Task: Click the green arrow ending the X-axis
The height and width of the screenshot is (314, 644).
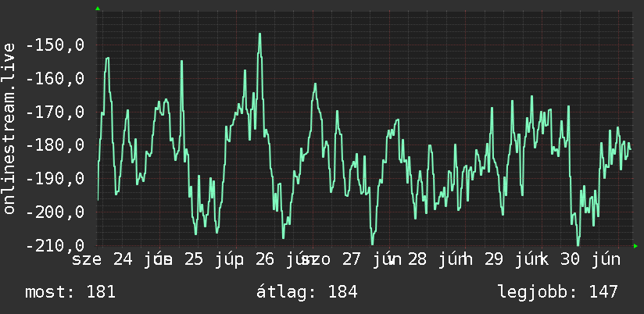Action: click(635, 246)
